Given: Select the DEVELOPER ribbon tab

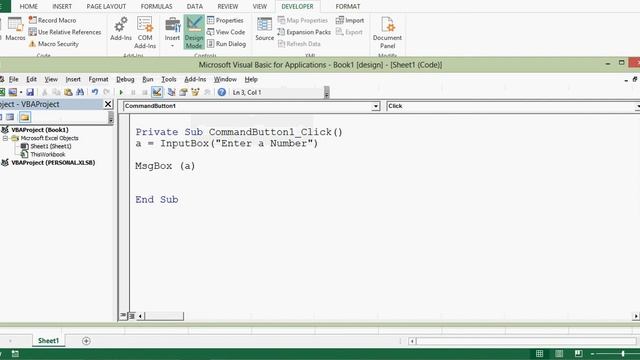Looking at the screenshot, I should pos(298,7).
